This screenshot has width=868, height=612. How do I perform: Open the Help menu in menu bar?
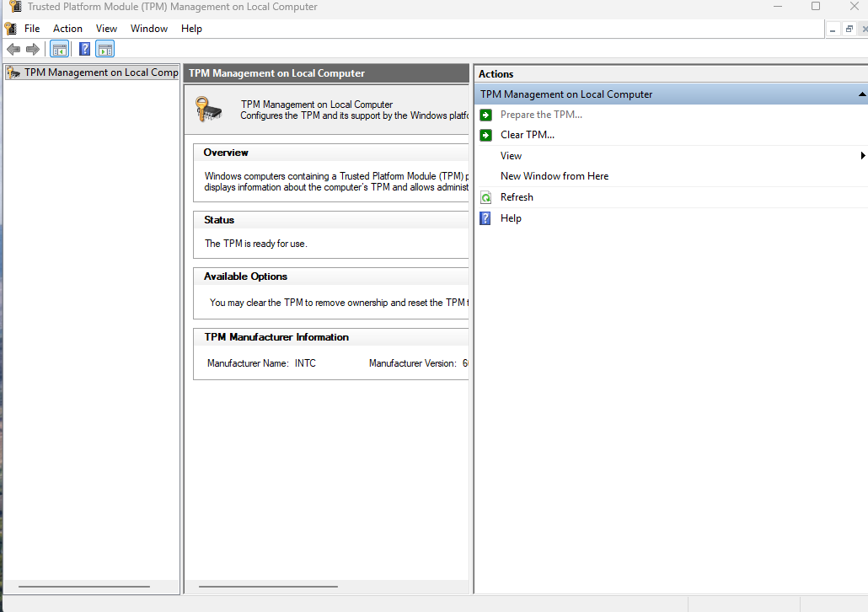point(191,29)
